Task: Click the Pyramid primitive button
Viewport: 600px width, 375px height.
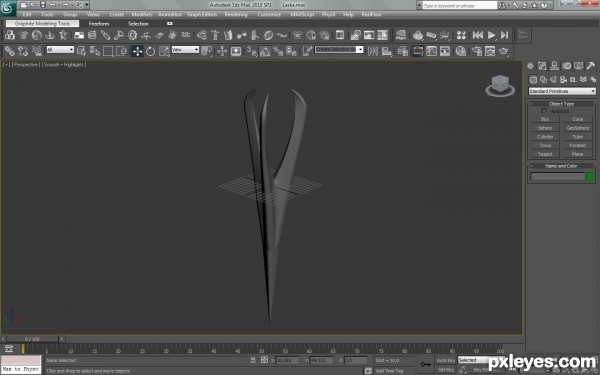Action: [577, 145]
